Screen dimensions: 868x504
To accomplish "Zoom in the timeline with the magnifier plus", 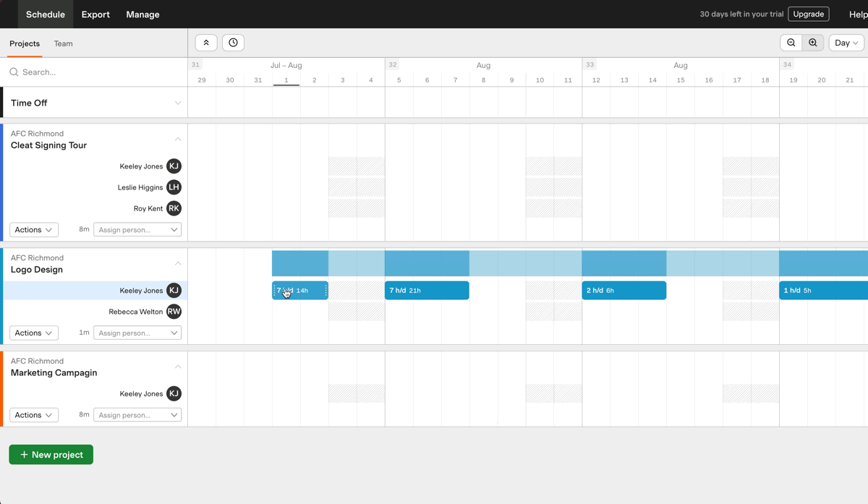I will (813, 43).
